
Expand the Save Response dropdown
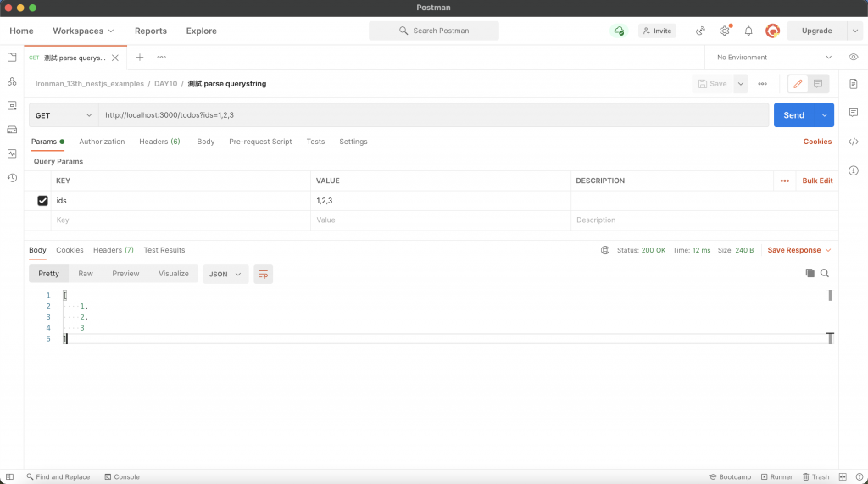[798, 250]
